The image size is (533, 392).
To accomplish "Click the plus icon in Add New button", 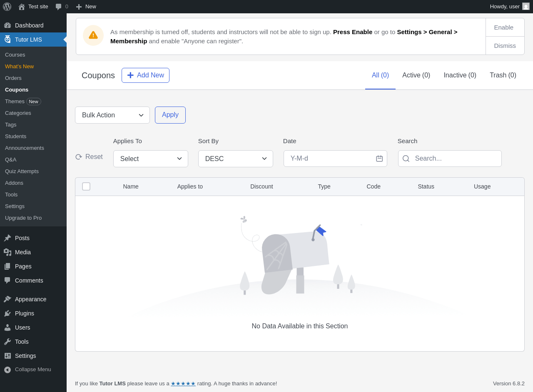I will (130, 75).
